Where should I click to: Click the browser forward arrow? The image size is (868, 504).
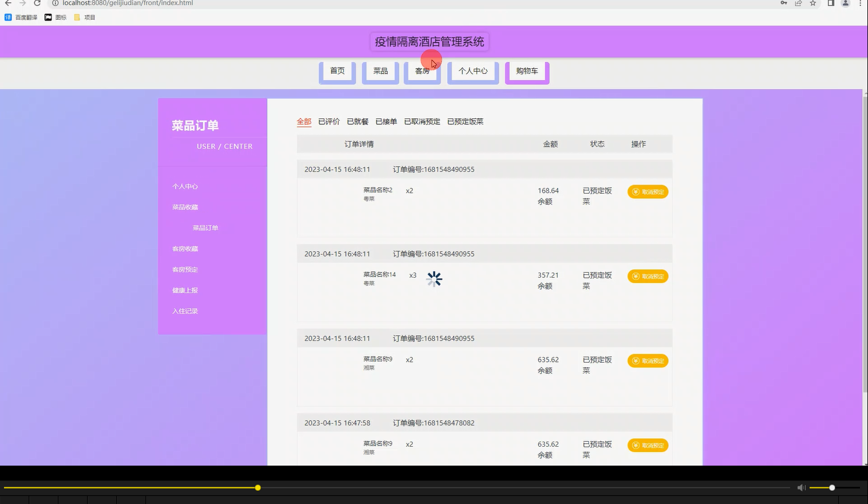click(22, 3)
